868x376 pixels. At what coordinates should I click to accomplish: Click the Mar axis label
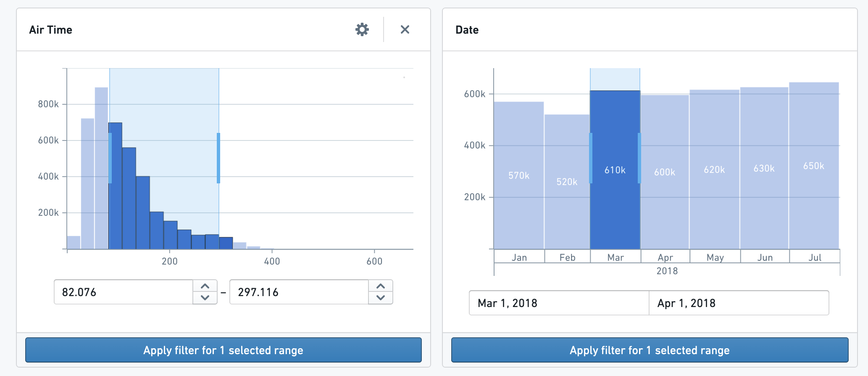tap(615, 257)
